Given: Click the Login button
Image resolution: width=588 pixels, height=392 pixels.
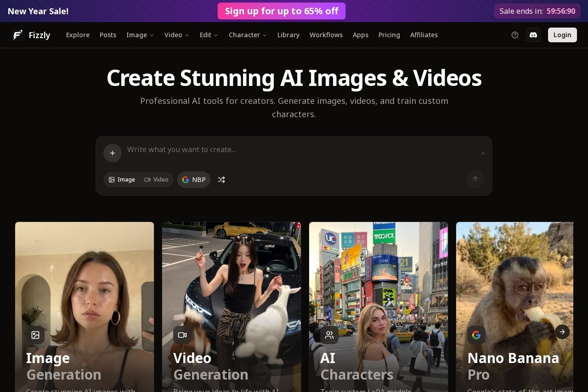Looking at the screenshot, I should (562, 35).
